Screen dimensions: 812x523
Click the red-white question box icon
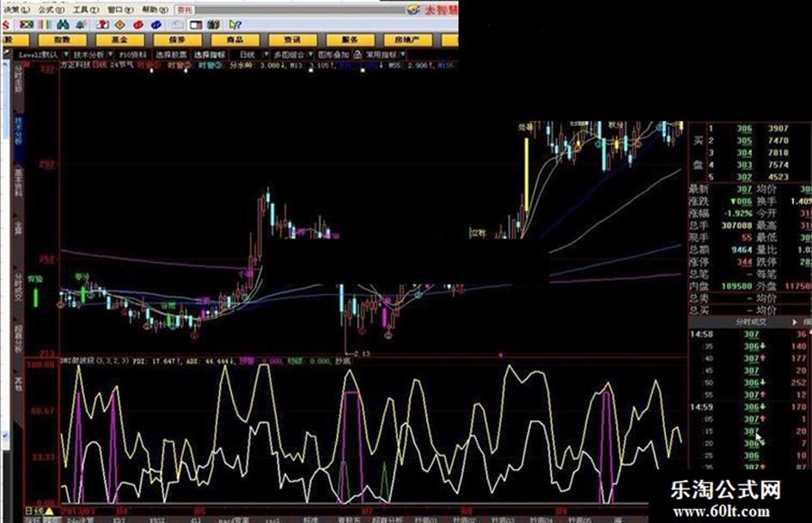102,24
